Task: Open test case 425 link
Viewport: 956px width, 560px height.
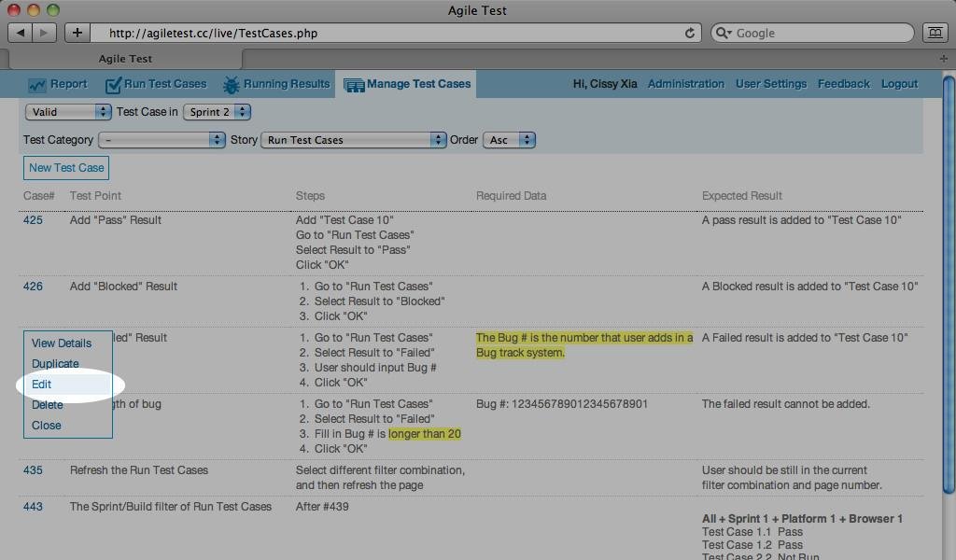Action: tap(33, 219)
